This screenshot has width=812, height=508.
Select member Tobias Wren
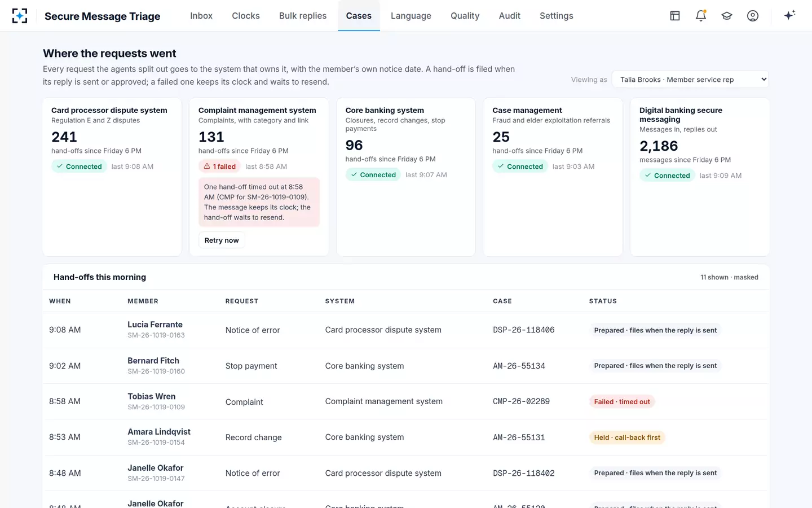tap(152, 396)
